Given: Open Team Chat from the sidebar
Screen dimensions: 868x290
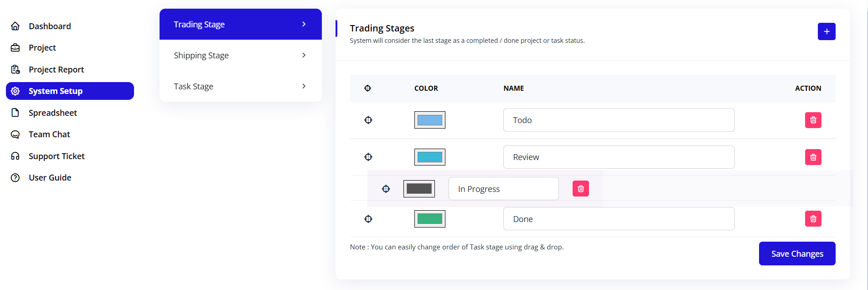Looking at the screenshot, I should (x=49, y=134).
